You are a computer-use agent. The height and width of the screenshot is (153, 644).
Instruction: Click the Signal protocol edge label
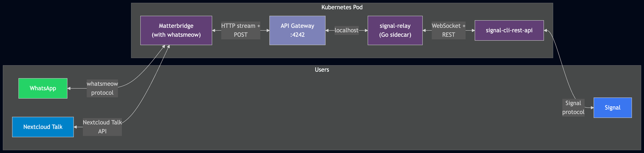point(573,108)
